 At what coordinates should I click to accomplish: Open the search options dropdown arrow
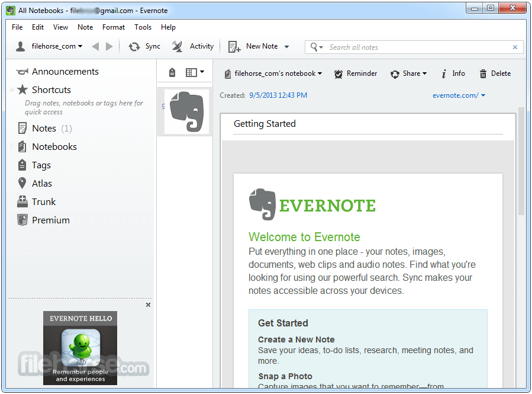point(321,47)
